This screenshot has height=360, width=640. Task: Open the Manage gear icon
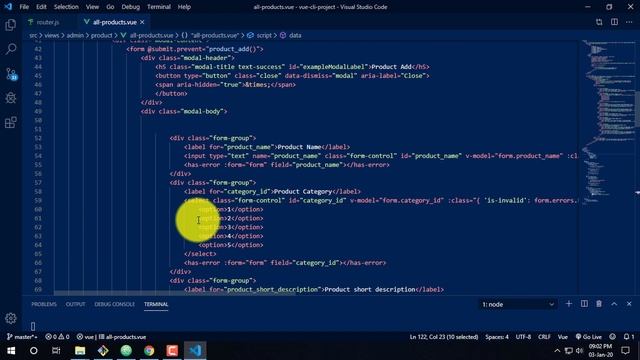pyautogui.click(x=11, y=318)
